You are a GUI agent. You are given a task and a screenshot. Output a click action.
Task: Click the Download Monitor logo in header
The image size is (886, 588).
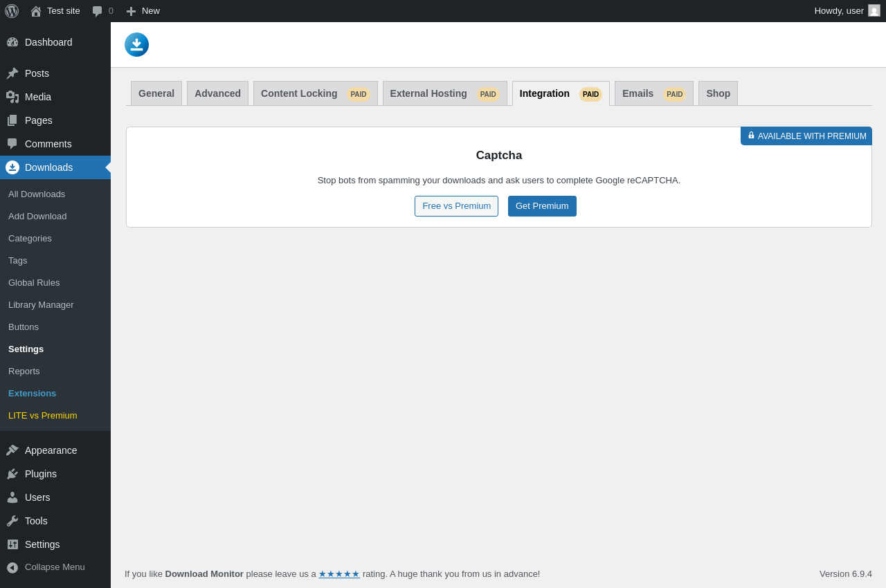point(137,44)
